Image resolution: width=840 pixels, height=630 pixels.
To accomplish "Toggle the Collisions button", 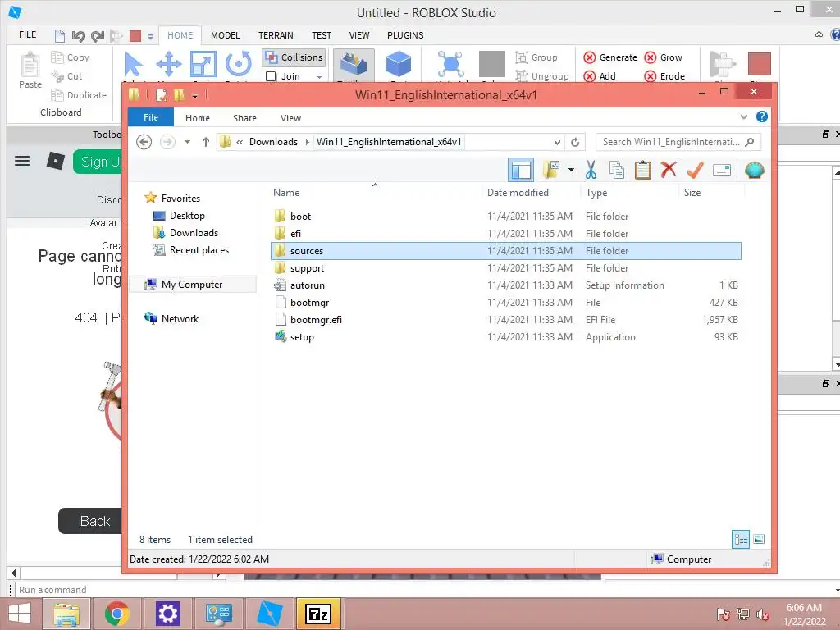I will pyautogui.click(x=294, y=57).
